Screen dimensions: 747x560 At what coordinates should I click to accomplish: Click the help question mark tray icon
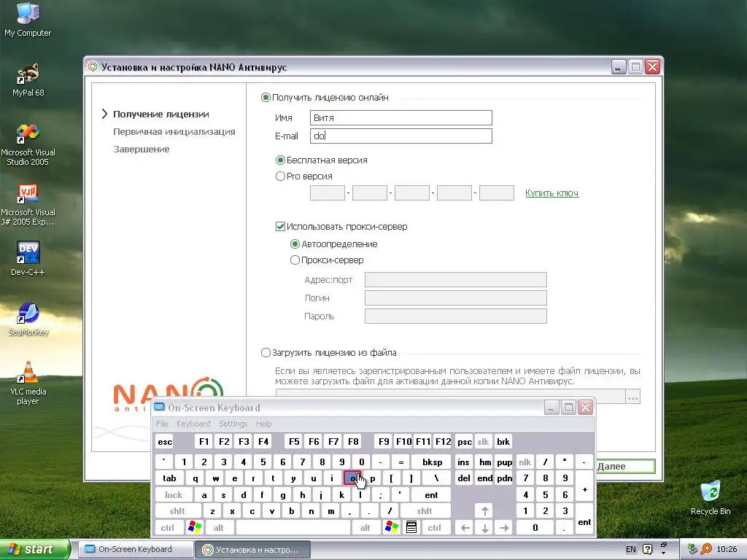point(647,549)
